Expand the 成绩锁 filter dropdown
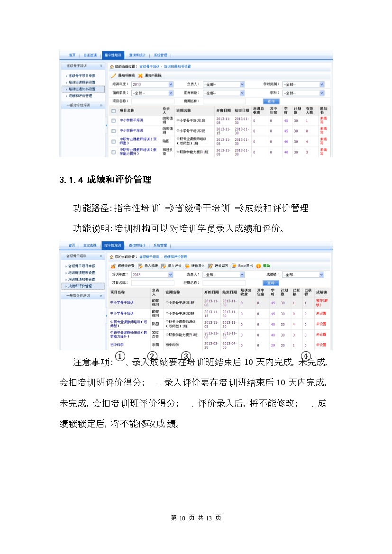The image size is (392, 554). pyautogui.click(x=321, y=274)
